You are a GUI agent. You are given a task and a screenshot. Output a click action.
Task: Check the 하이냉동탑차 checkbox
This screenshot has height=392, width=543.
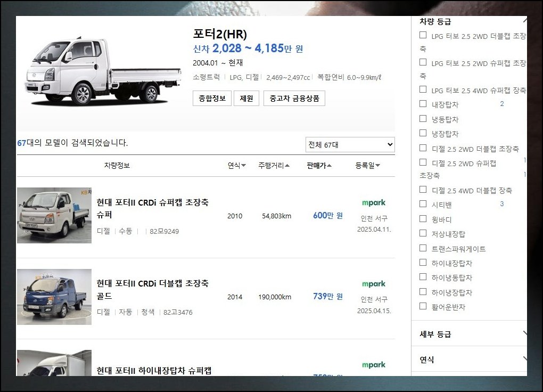[x=423, y=276]
